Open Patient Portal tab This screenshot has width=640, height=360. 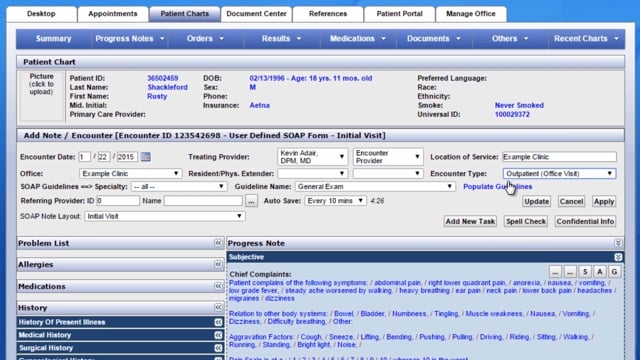400,14
